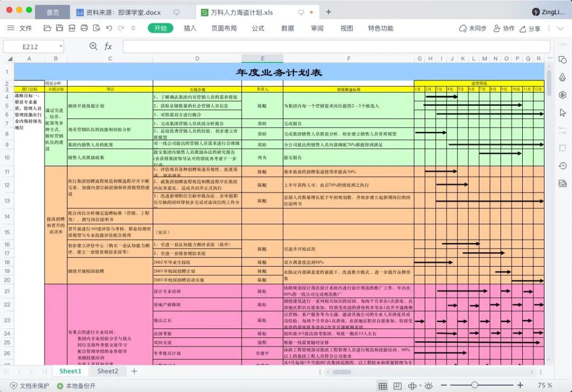Click the zoom magnifier icon beside fx
The image size is (572, 392).
(93, 46)
